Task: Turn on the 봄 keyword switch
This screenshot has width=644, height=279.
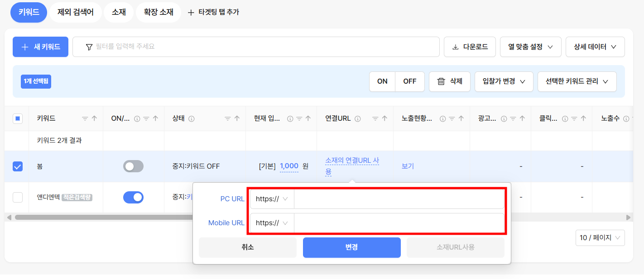Action: [x=133, y=166]
